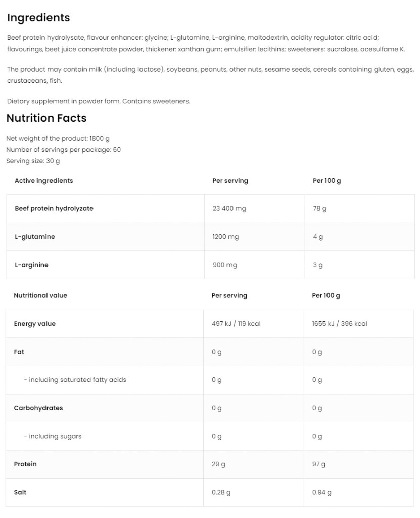Click the Carbohydrates row label
The width and height of the screenshot is (420, 518).
pyautogui.click(x=38, y=408)
